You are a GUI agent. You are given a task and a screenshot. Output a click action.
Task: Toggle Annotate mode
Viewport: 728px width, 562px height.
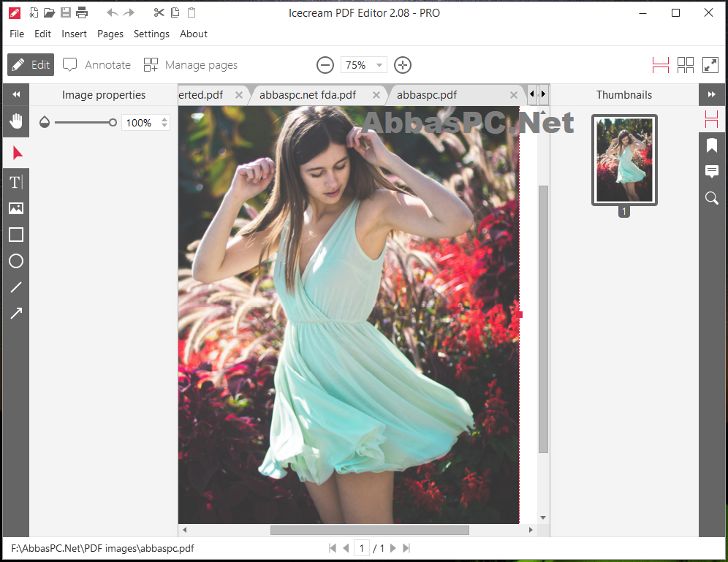point(97,65)
